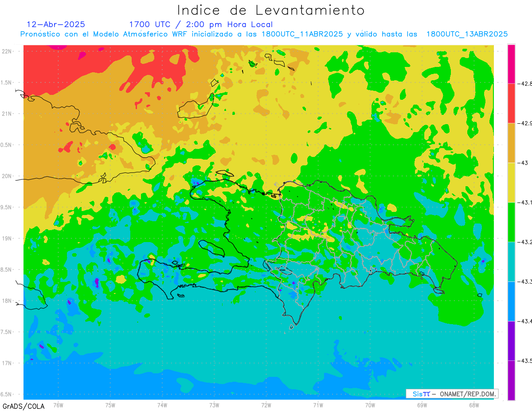This screenshot has height=411, width=532.
Task: Click the cut-off latitude label "1.5N"
Action: point(7,82)
